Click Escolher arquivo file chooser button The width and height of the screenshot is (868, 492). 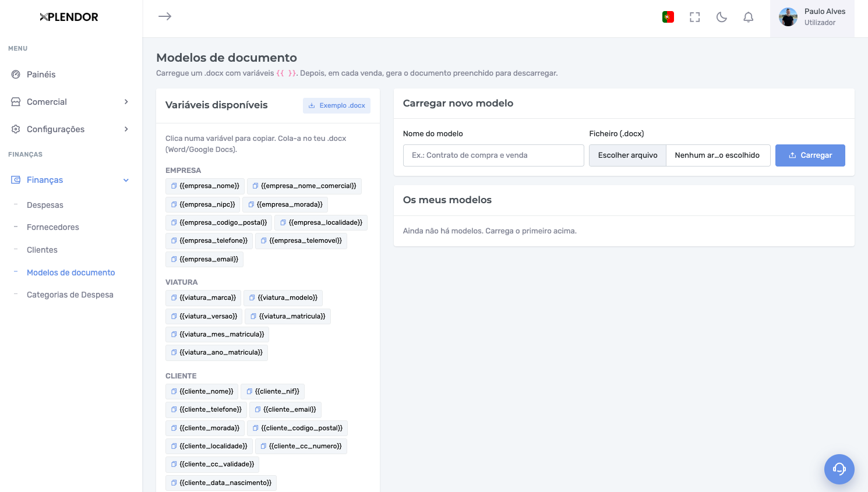pos(627,155)
